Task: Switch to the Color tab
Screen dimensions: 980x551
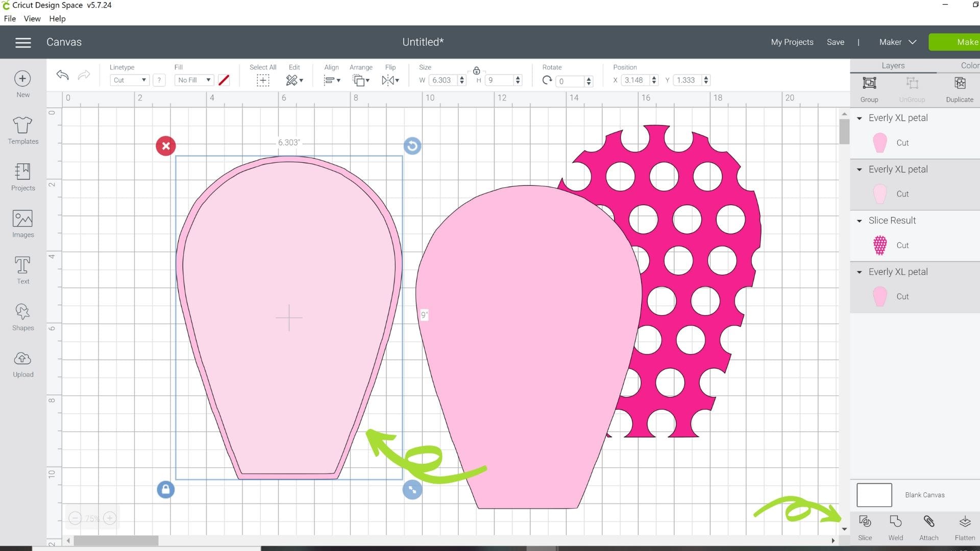Action: 969,65
